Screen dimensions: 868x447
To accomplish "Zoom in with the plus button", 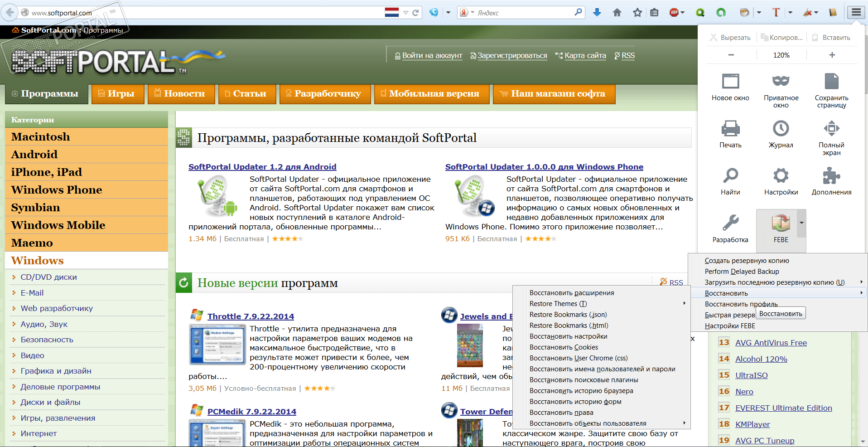I will (832, 55).
